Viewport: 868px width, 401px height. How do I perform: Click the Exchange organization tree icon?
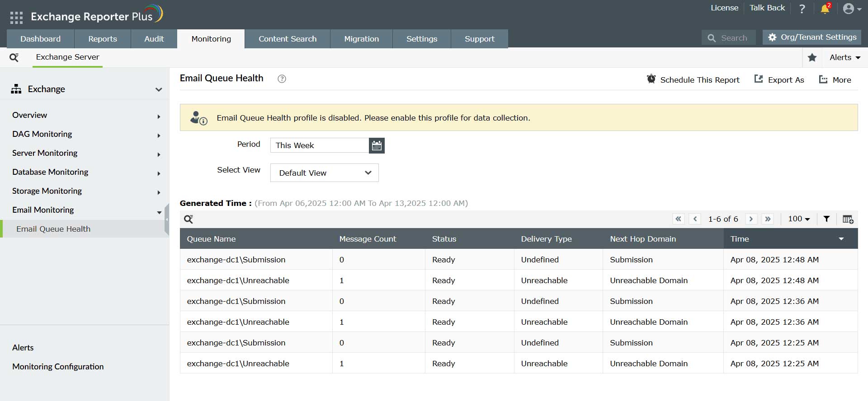click(x=16, y=89)
